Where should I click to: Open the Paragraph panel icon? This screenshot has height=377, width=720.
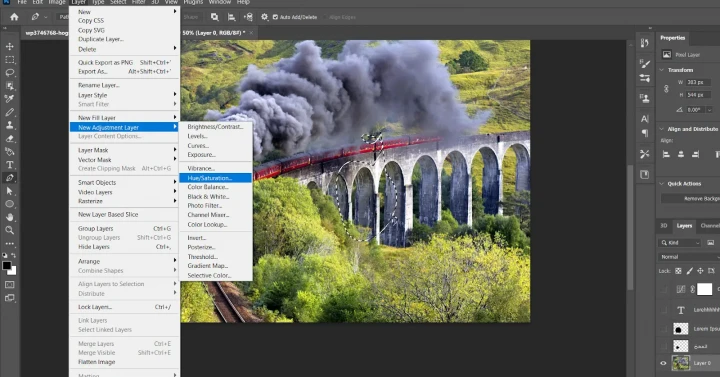click(x=645, y=133)
